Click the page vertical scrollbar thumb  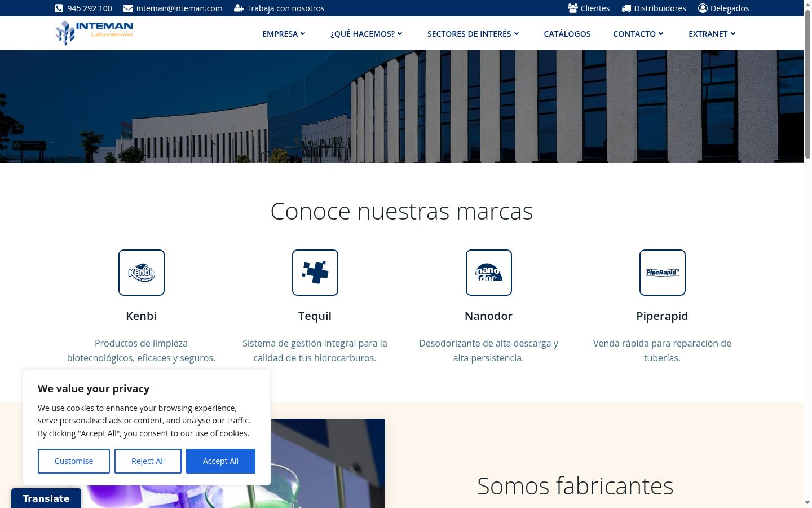pyautogui.click(x=807, y=85)
